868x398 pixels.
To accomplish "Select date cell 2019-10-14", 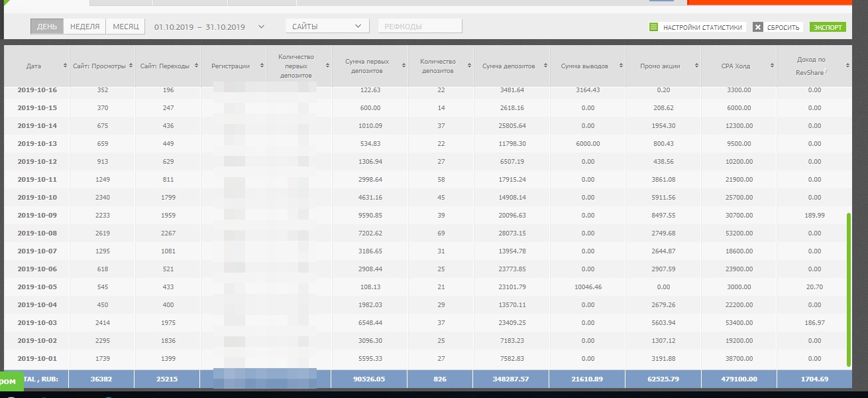I will [37, 125].
